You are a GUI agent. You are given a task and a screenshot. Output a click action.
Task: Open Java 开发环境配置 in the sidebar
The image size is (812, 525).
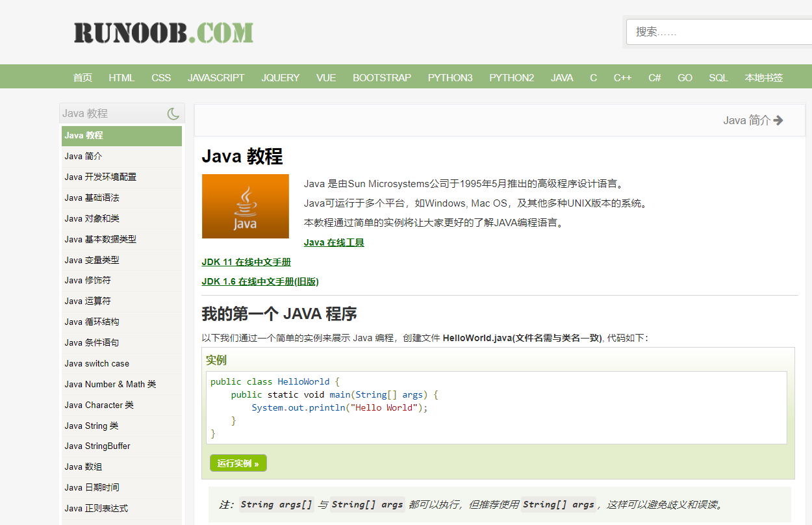pyautogui.click(x=121, y=177)
